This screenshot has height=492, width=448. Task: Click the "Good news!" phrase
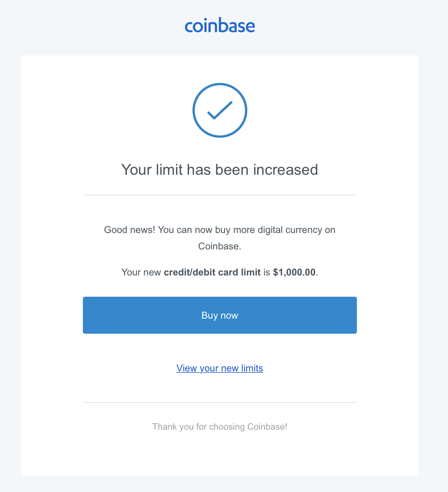[x=129, y=230]
